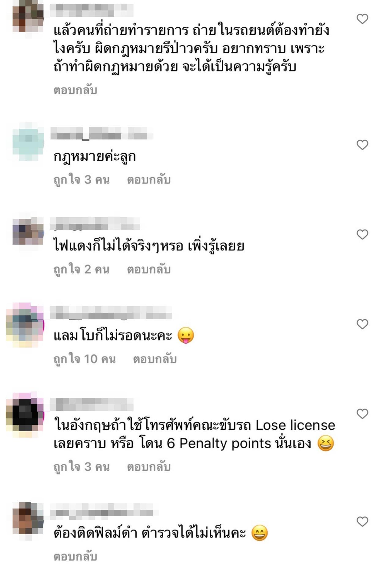Like the 'ติดฟิล์มดำ' comment
Image resolution: width=392 pixels, height=583 pixels.
click(362, 521)
